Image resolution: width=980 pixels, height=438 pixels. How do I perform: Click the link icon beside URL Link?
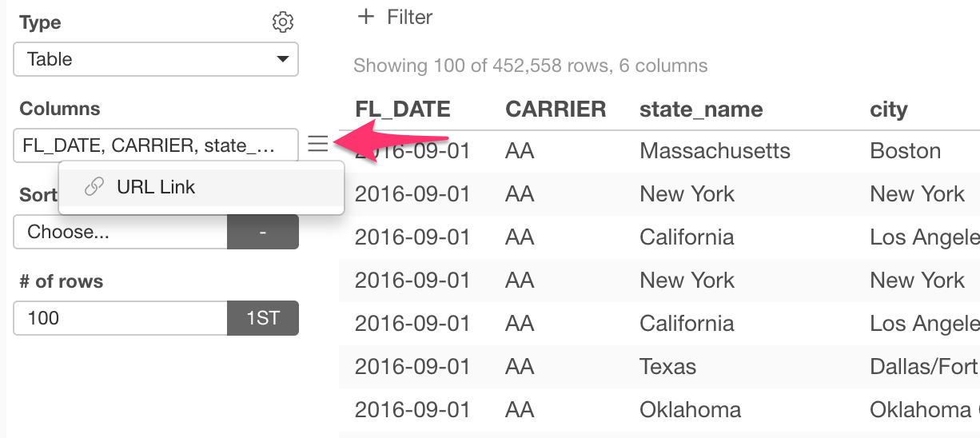click(x=94, y=187)
